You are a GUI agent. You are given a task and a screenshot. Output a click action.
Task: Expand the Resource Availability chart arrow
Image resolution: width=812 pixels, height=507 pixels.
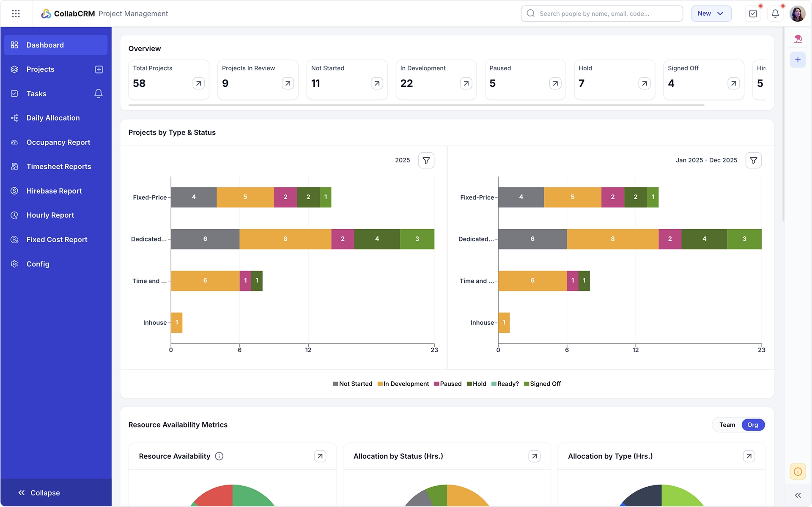point(320,456)
